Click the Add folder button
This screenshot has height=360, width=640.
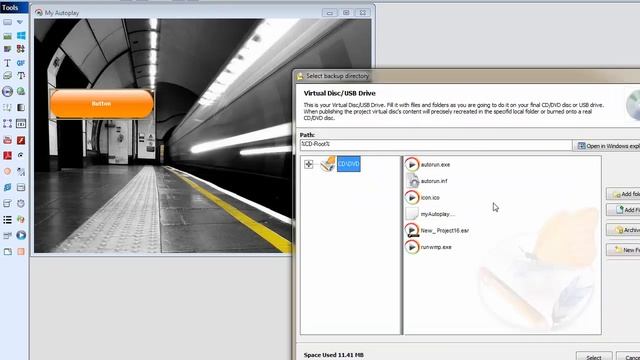coord(623,194)
